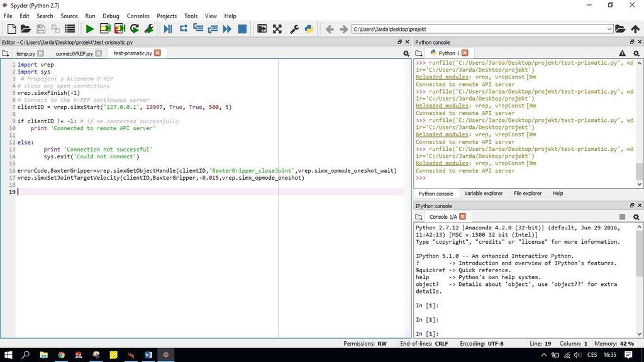Image resolution: width=644 pixels, height=362 pixels.
Task: Go back with left arrow toolbar icon
Action: pyautogui.click(x=330, y=29)
